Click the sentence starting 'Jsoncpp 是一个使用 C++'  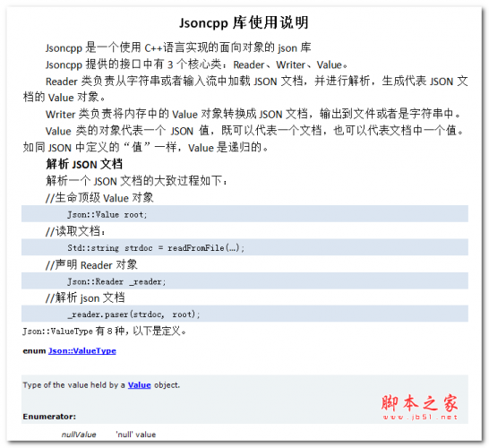(178, 47)
